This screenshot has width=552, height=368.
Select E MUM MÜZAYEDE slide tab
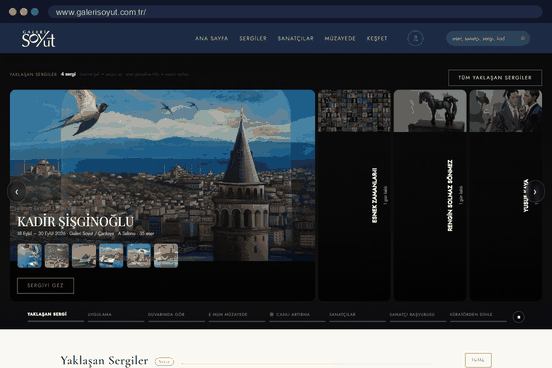click(237, 315)
